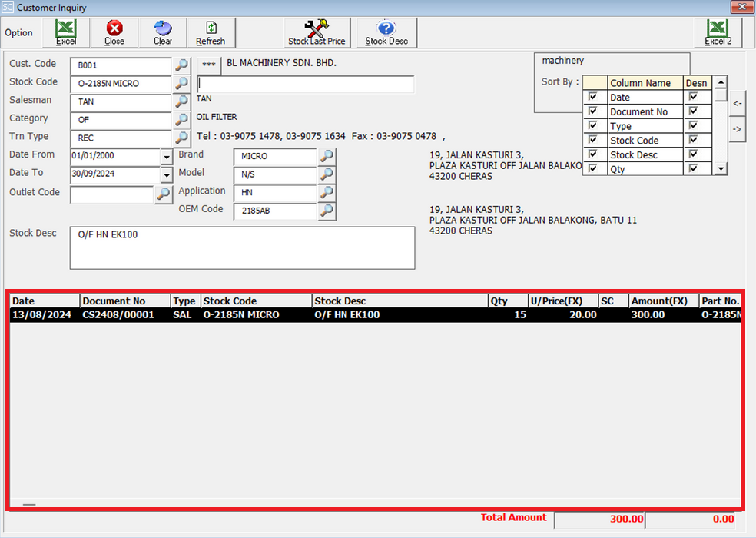The image size is (756, 538).
Task: Toggle Desn checkbox for Qty row
Action: [x=693, y=168]
